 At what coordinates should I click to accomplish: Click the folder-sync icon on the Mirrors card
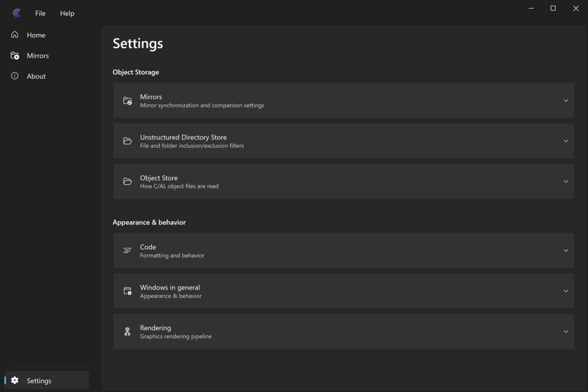[x=128, y=101]
